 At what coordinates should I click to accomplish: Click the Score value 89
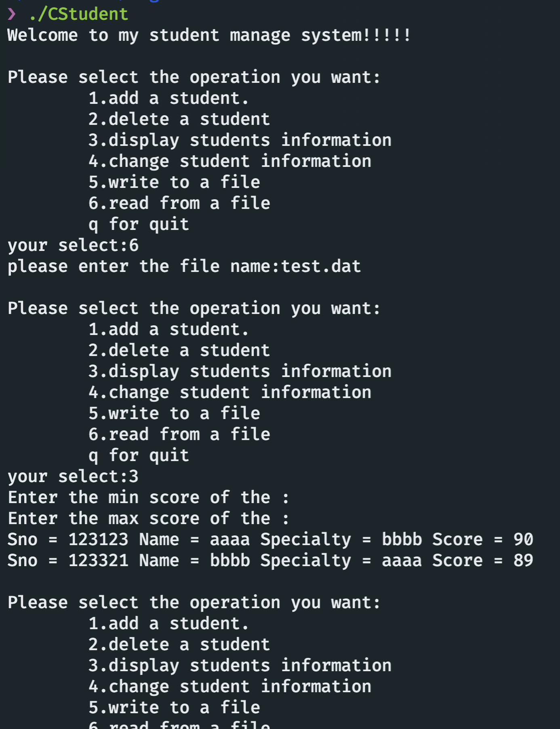point(523,560)
